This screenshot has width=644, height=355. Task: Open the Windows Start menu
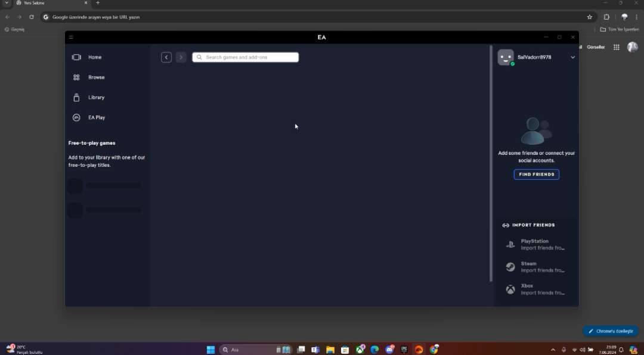pos(210,350)
